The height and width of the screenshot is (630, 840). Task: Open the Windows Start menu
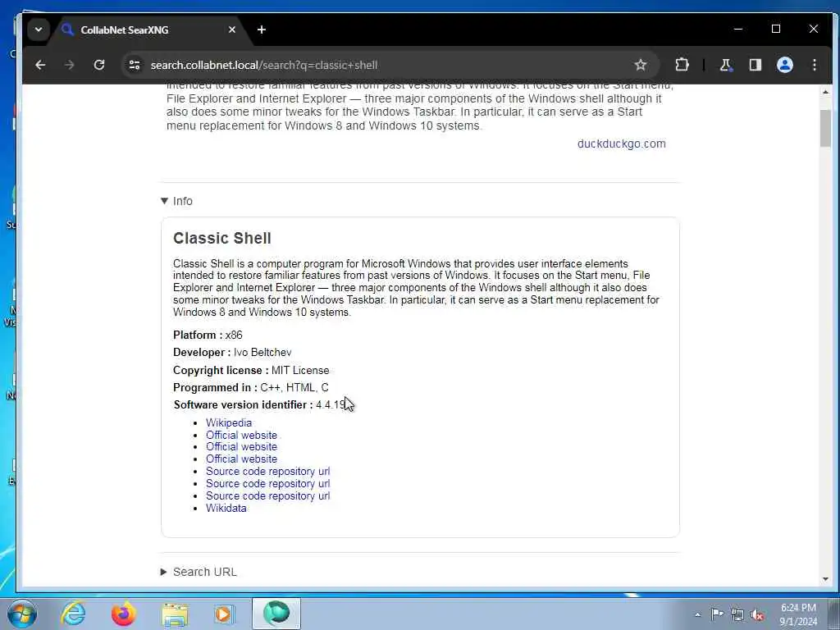22,614
